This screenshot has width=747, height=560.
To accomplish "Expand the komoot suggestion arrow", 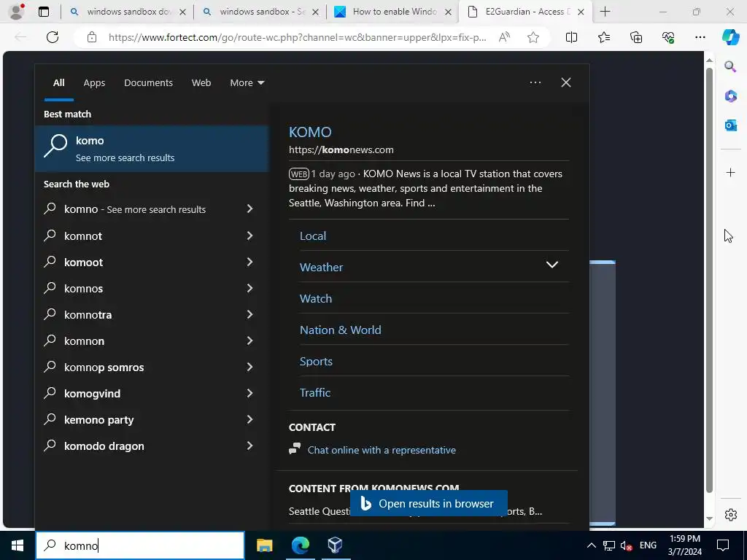I will 249,262.
